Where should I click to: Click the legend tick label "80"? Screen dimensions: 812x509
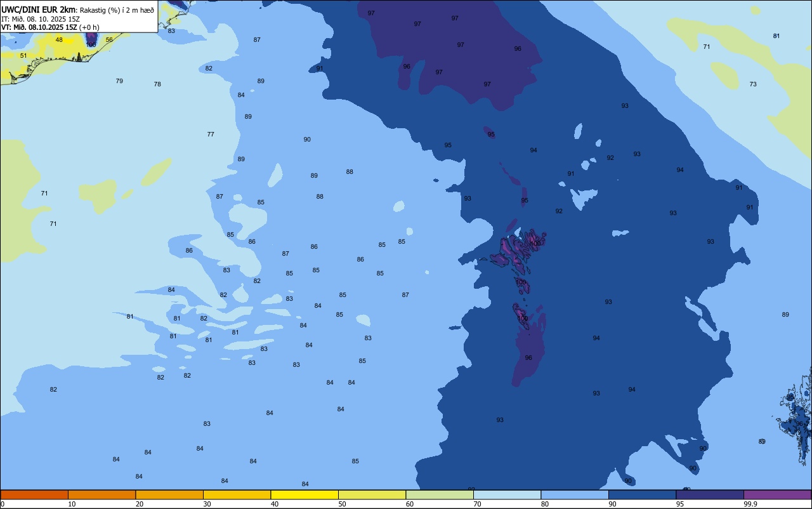point(545,504)
